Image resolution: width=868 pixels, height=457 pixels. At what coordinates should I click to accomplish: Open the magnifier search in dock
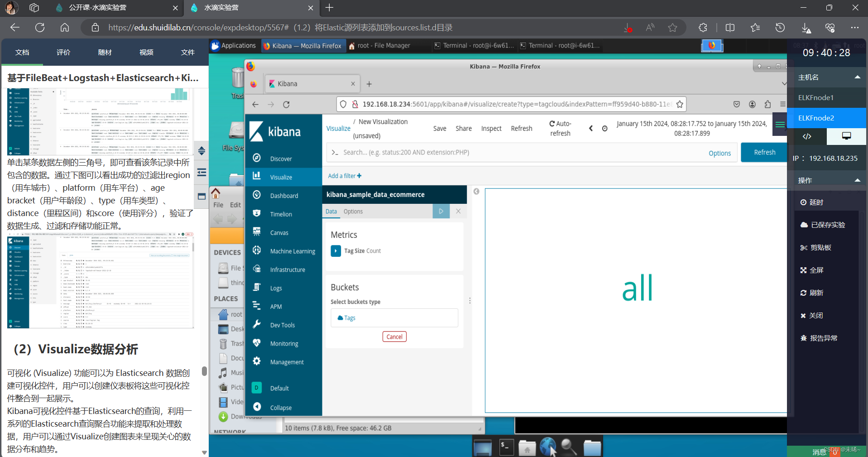tap(569, 447)
